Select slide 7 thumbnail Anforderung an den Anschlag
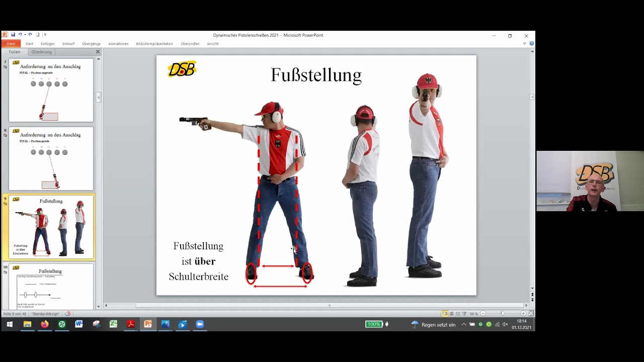Screen dimensions: 644x362 (51, 90)
